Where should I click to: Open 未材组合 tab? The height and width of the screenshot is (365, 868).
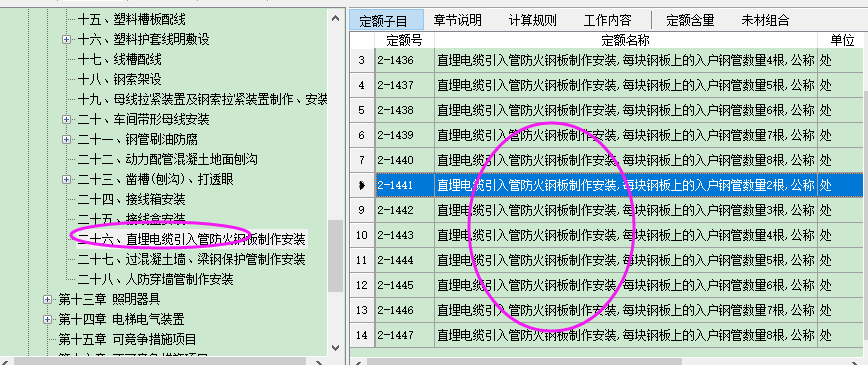pyautogui.click(x=765, y=20)
